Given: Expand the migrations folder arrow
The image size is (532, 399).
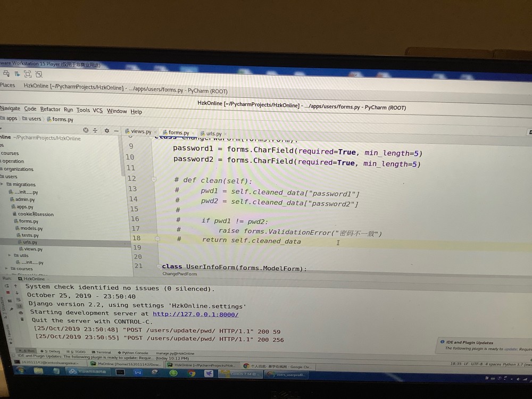Looking at the screenshot, I should coord(2,184).
